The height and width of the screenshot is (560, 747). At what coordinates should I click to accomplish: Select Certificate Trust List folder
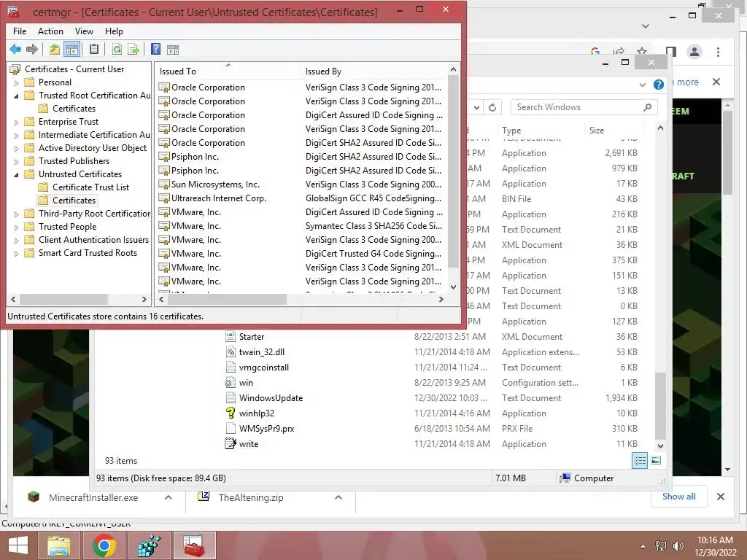(90, 187)
